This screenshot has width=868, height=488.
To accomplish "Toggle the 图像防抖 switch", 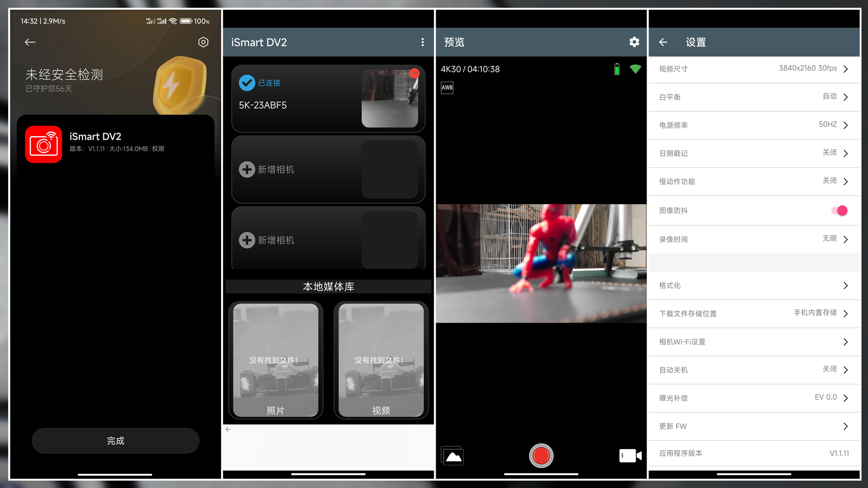I will point(839,211).
